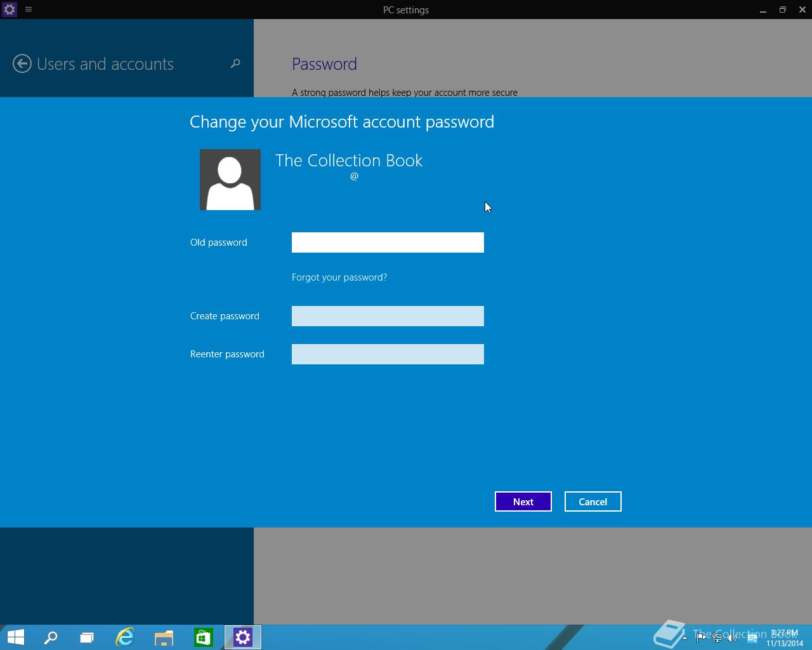The height and width of the screenshot is (650, 812).
Task: Go back from Users and accounts
Action: point(22,63)
